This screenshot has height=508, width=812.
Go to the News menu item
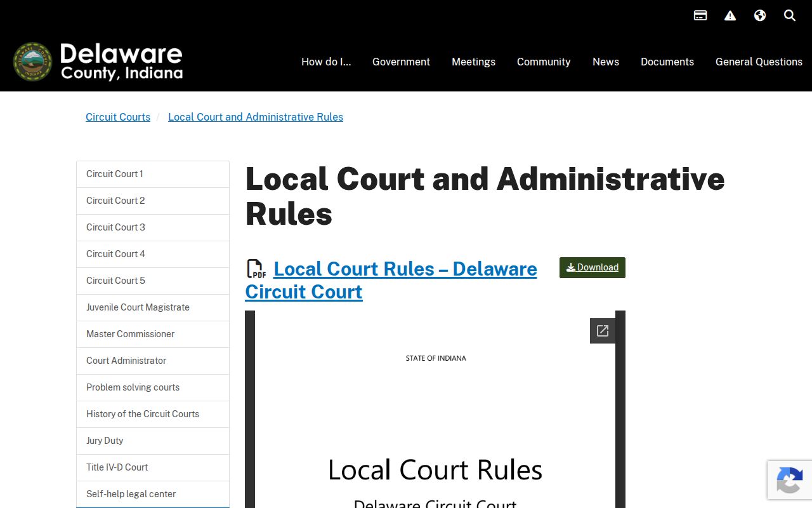tap(606, 62)
